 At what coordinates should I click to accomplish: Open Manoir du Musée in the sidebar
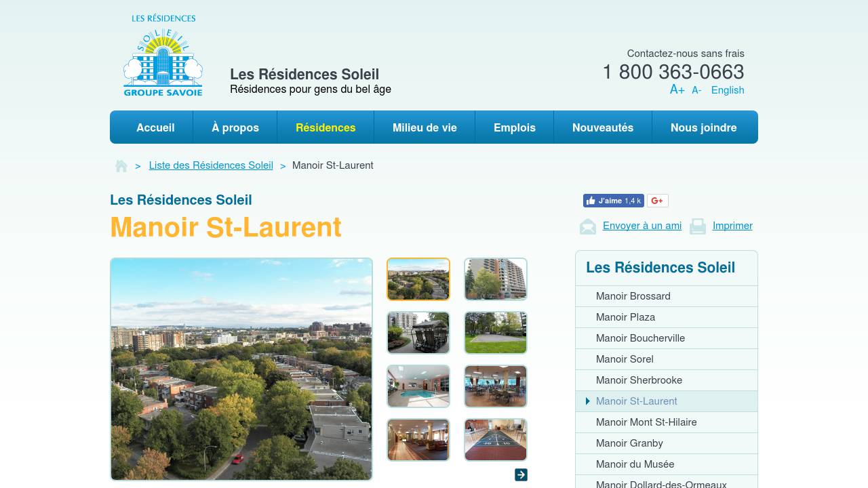(x=667, y=464)
